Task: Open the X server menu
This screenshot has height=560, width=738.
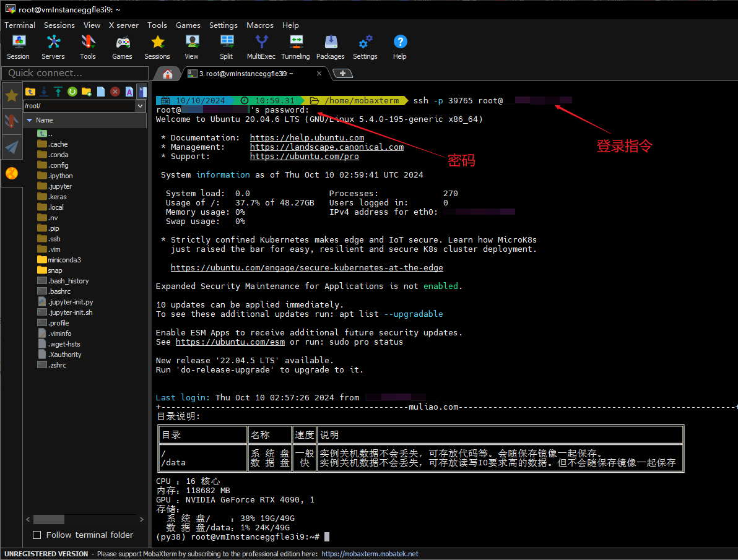Action: coord(124,25)
